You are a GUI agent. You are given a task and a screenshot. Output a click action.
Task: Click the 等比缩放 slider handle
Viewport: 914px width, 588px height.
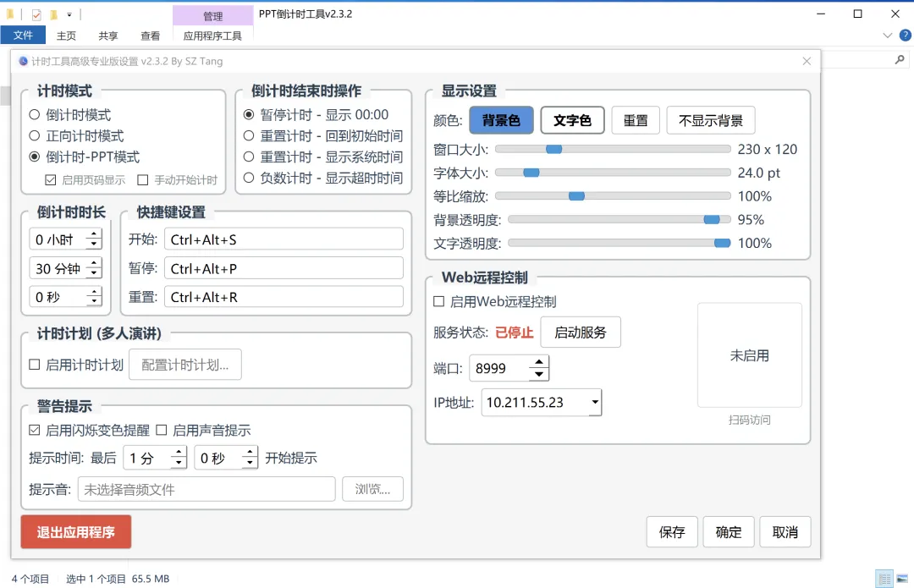click(576, 195)
